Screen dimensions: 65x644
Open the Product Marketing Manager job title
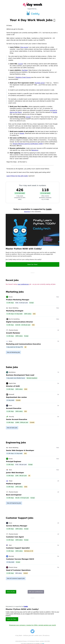[18, 300]
